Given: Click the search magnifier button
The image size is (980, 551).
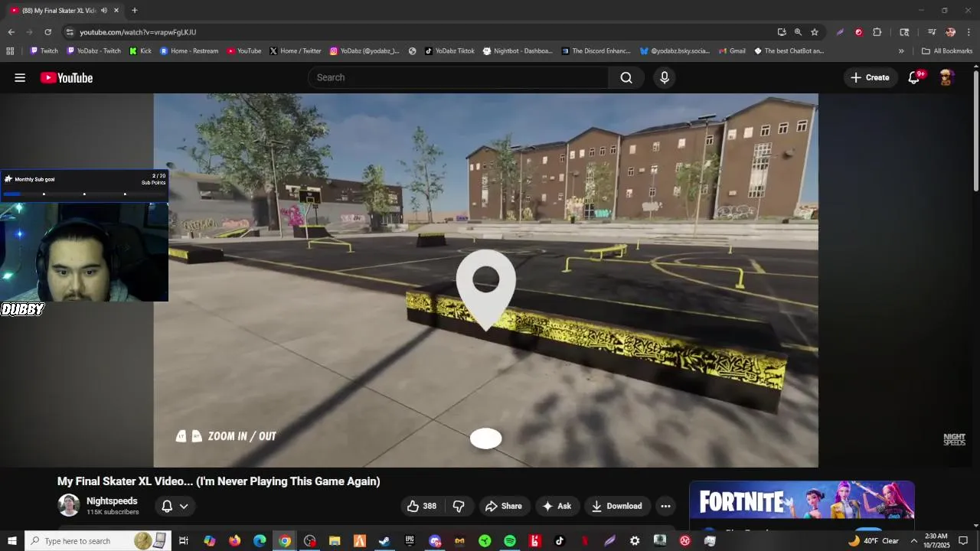Looking at the screenshot, I should point(626,77).
